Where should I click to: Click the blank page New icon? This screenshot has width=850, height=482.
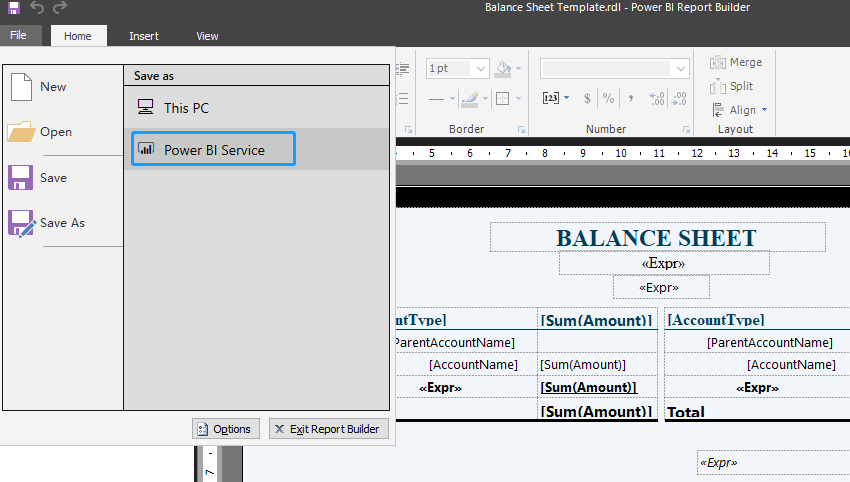click(x=21, y=87)
